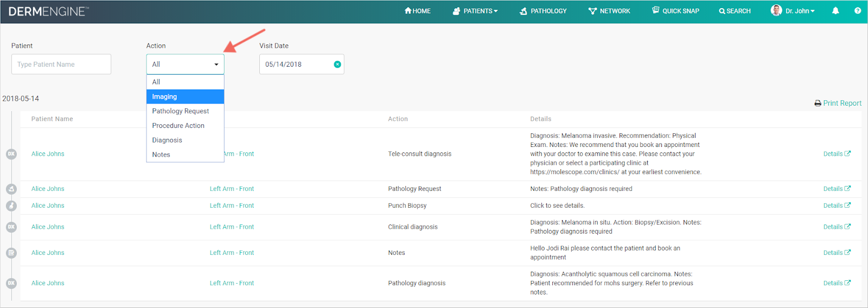Go to the Pathology navigation tab
This screenshot has height=308, width=868.
tap(543, 11)
